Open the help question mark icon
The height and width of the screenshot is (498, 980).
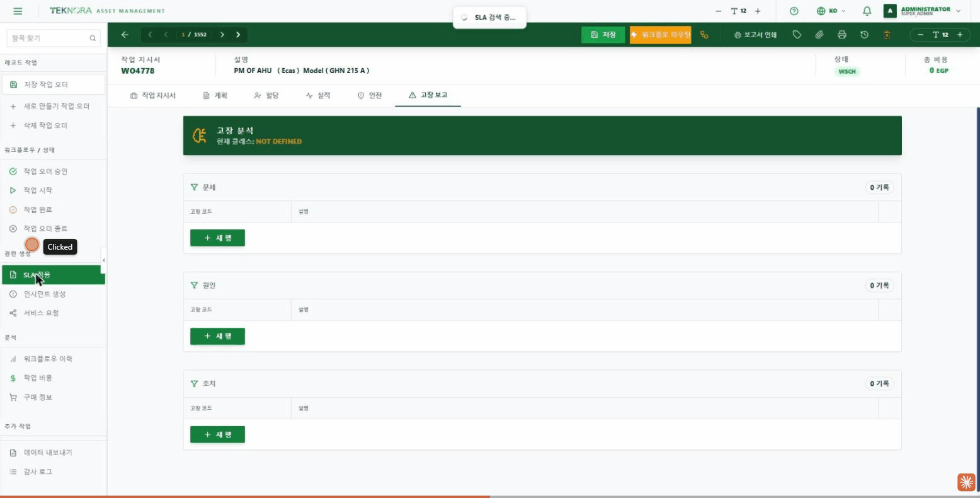[794, 11]
